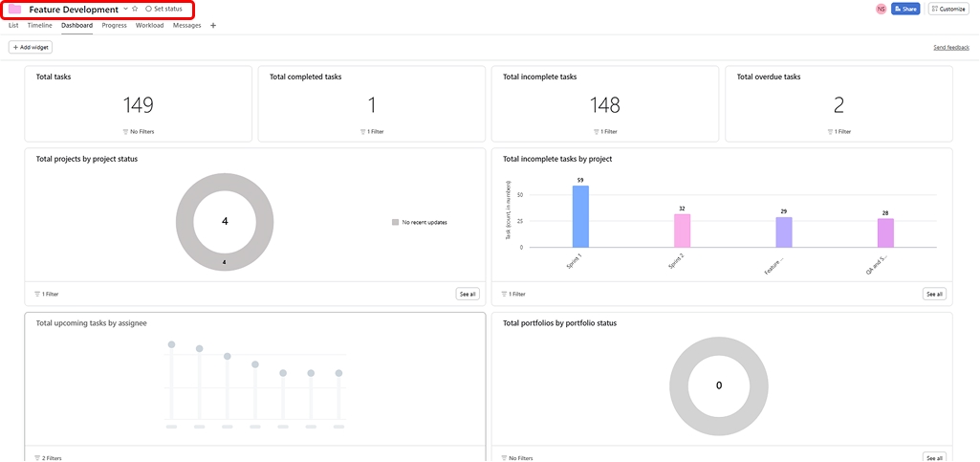Open Send feedback link

click(951, 48)
